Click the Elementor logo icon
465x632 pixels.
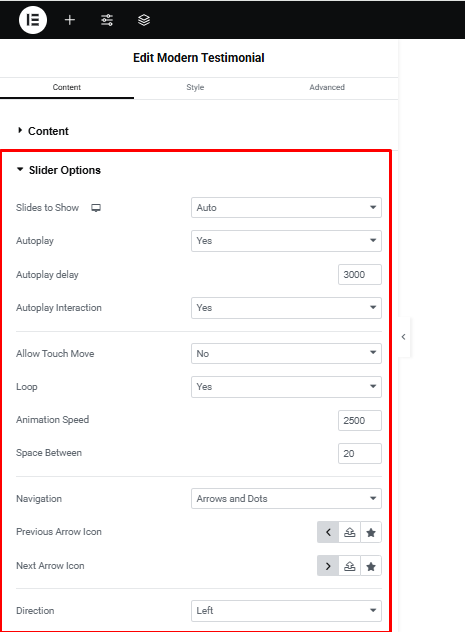point(33,20)
